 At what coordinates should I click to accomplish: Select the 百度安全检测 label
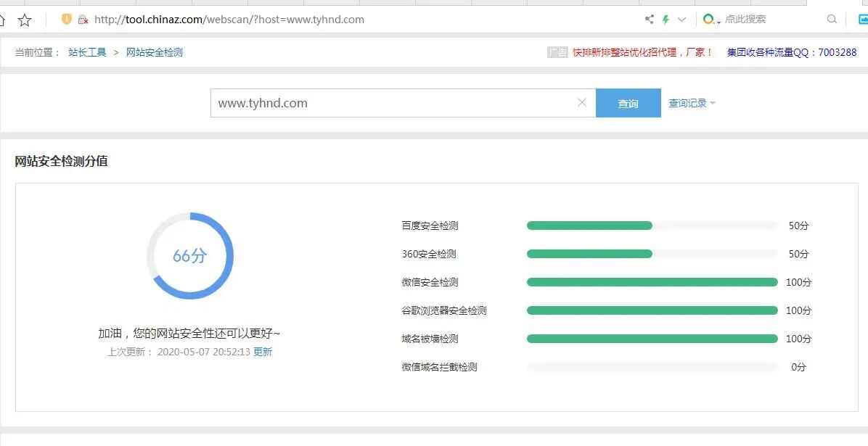coord(430,226)
